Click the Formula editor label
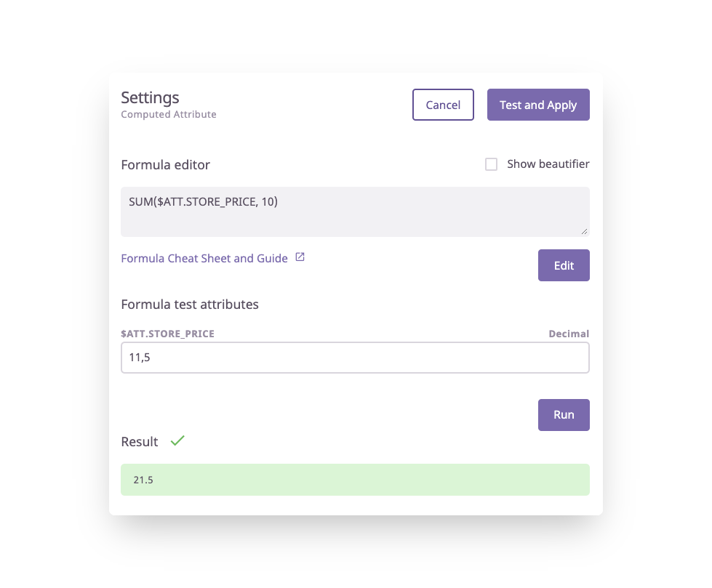 pyautogui.click(x=165, y=165)
